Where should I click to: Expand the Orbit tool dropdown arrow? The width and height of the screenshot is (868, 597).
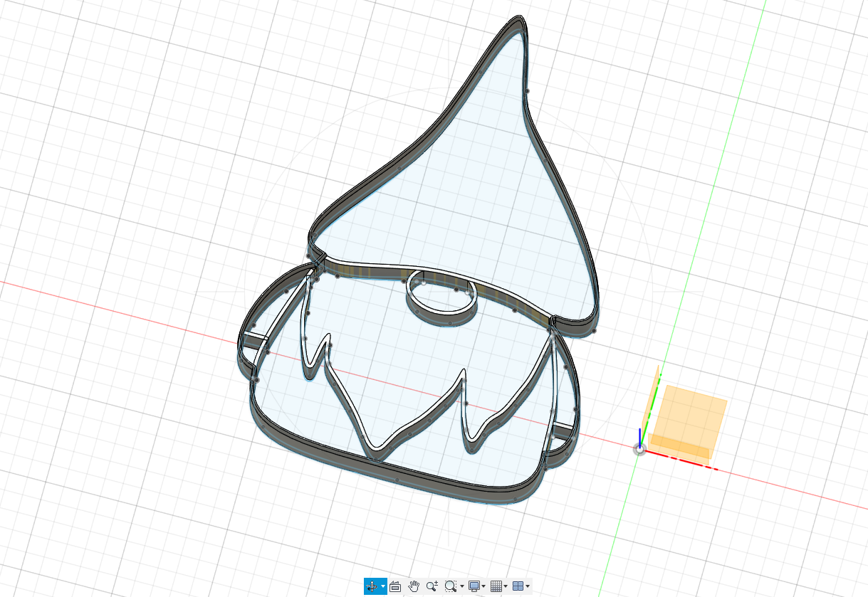(382, 586)
